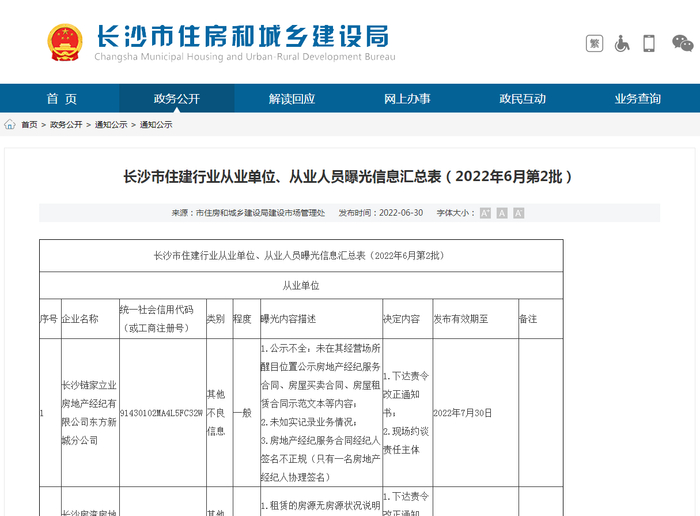Open 解读回应 navigation tab
This screenshot has width=700, height=516.
pyautogui.click(x=292, y=99)
